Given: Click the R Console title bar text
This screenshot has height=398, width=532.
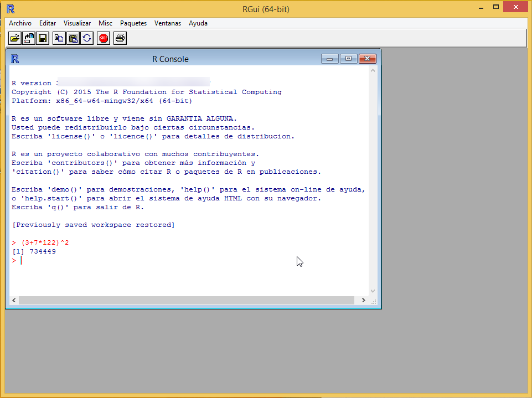Looking at the screenshot, I should tap(171, 59).
